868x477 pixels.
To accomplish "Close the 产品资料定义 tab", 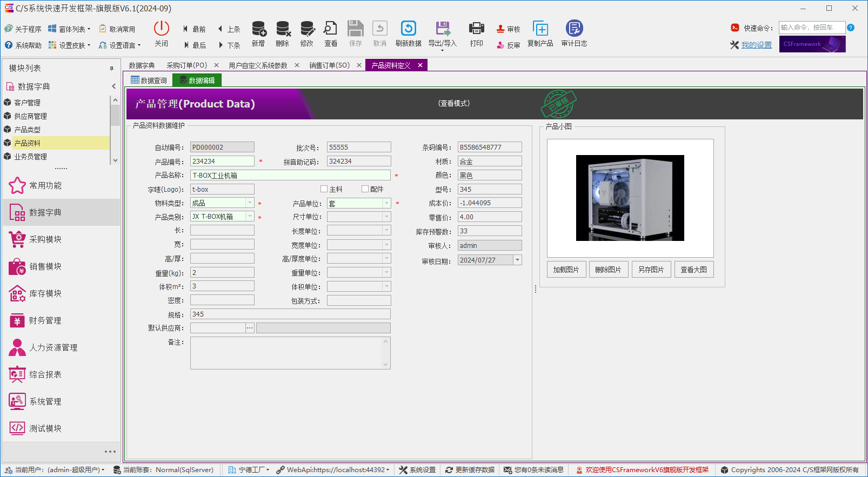I will point(420,65).
